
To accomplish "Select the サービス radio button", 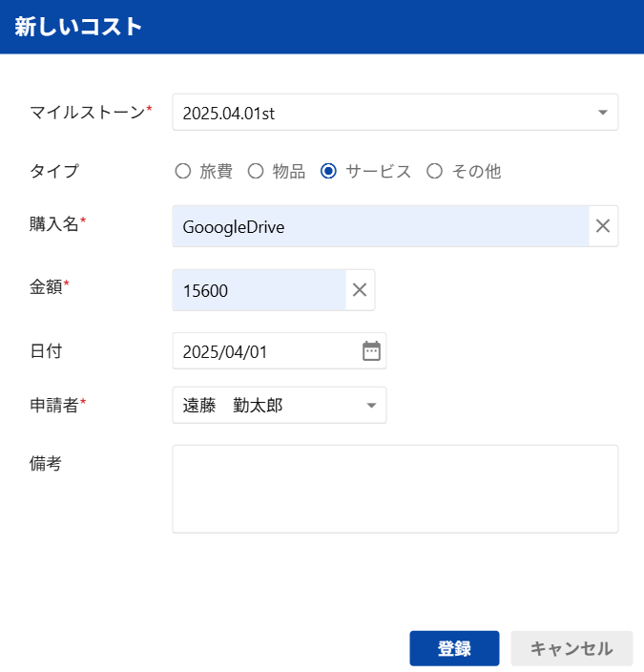I will pos(328,171).
